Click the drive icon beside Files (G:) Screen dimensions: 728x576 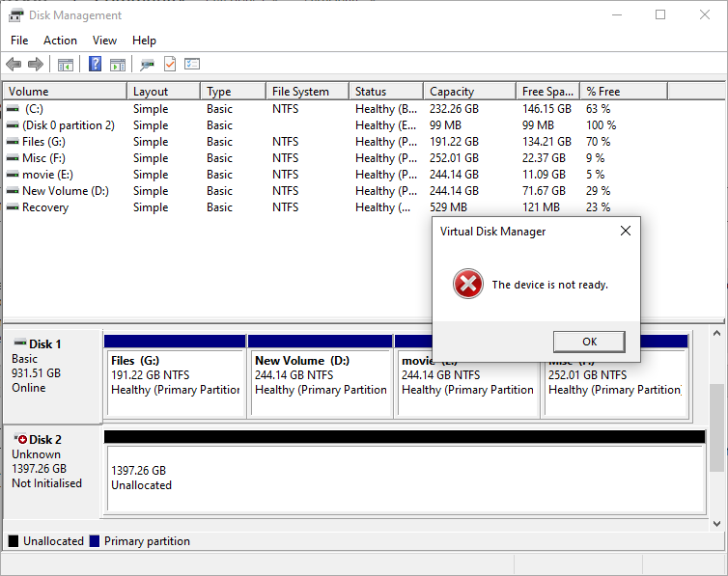pyautogui.click(x=13, y=142)
